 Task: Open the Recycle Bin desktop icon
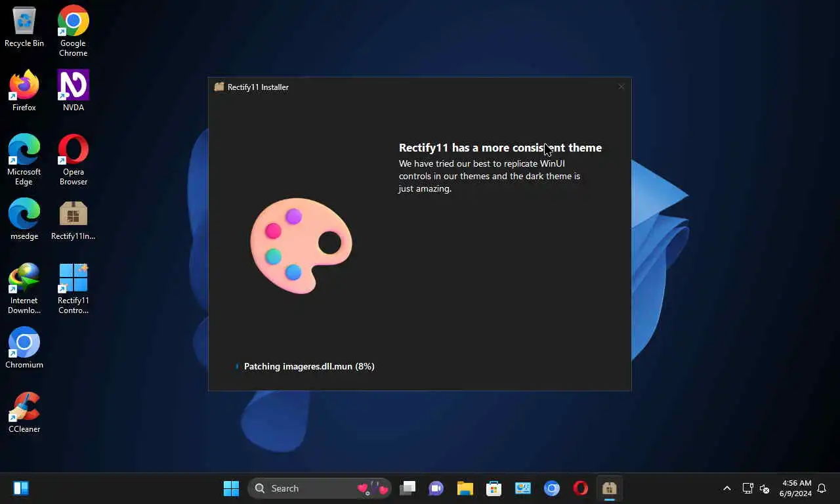[x=24, y=26]
